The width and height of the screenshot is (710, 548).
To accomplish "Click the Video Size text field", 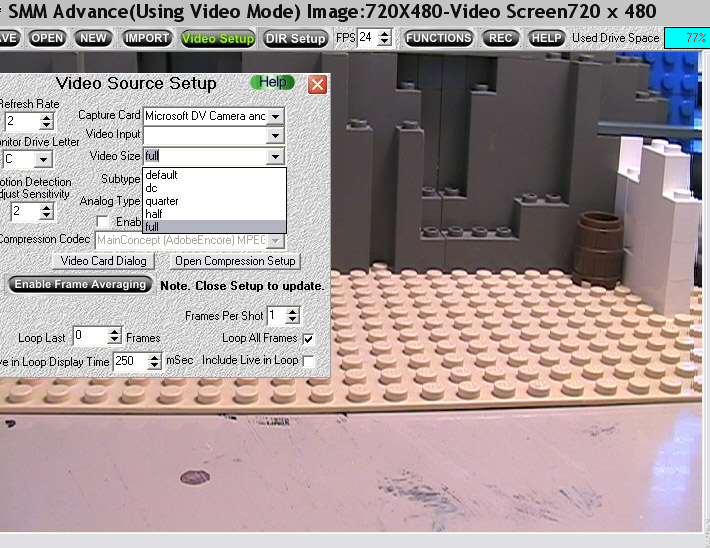I will pos(205,156).
